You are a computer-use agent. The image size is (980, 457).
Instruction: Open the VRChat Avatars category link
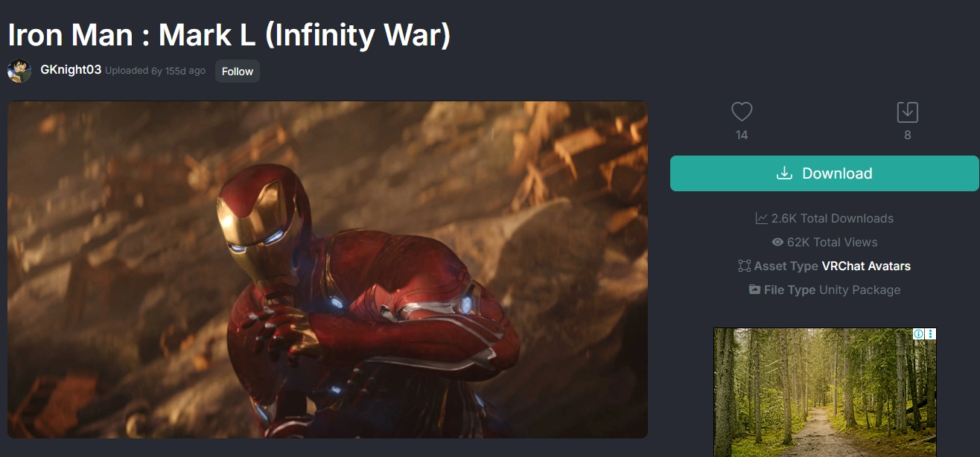click(x=866, y=266)
